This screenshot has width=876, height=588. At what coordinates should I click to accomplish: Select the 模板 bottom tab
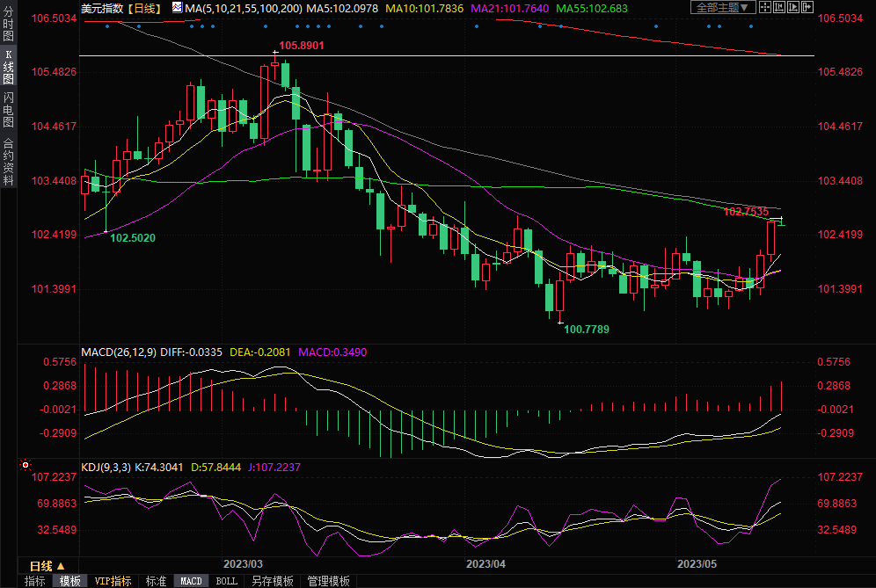[70, 581]
